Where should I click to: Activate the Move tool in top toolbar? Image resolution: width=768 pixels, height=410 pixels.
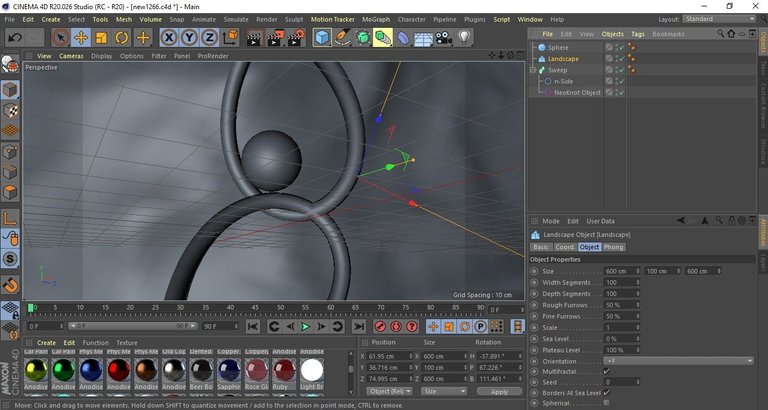tap(81, 38)
